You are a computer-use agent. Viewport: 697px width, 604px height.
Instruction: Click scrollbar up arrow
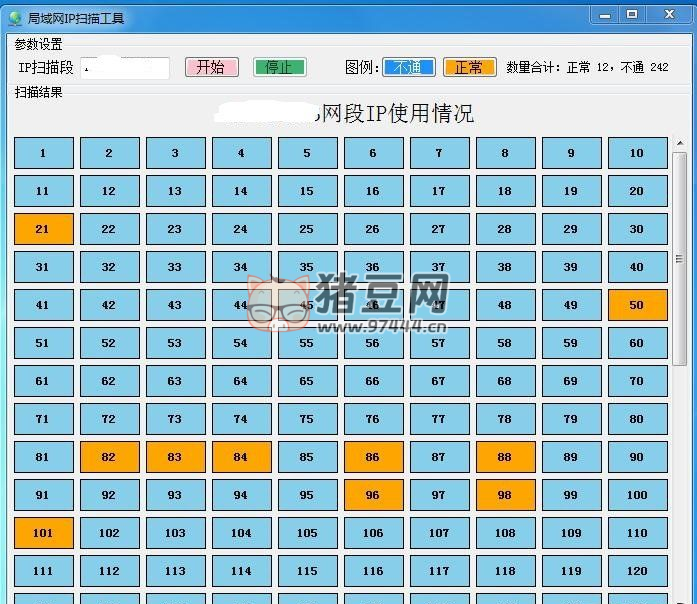coord(680,143)
